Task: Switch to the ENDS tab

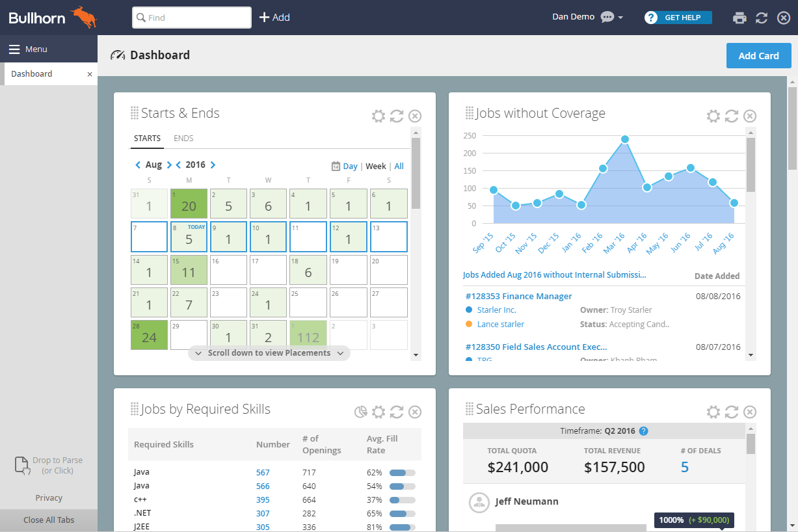Action: click(183, 138)
